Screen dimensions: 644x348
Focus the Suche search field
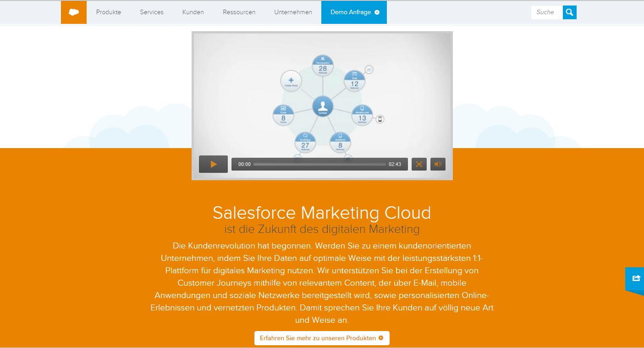[547, 12]
